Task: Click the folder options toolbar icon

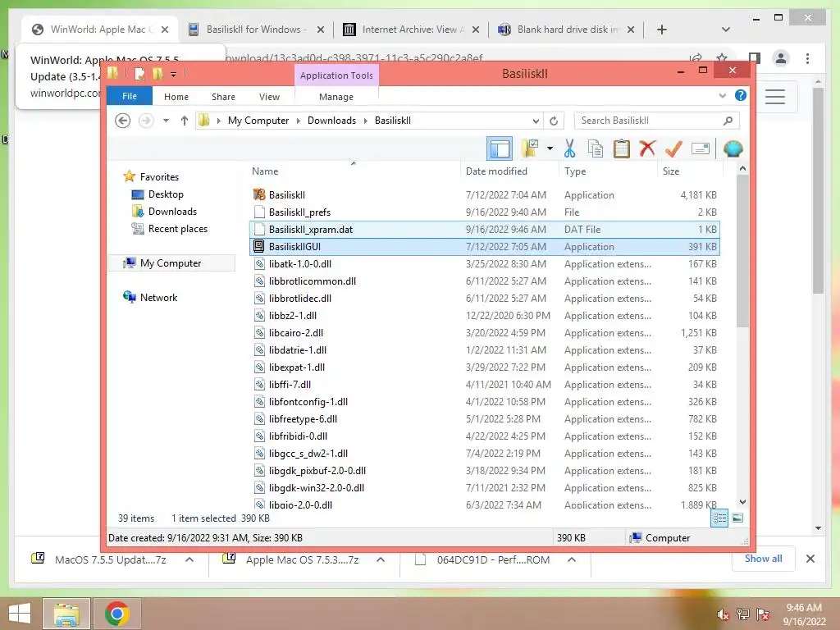Action: click(x=531, y=148)
